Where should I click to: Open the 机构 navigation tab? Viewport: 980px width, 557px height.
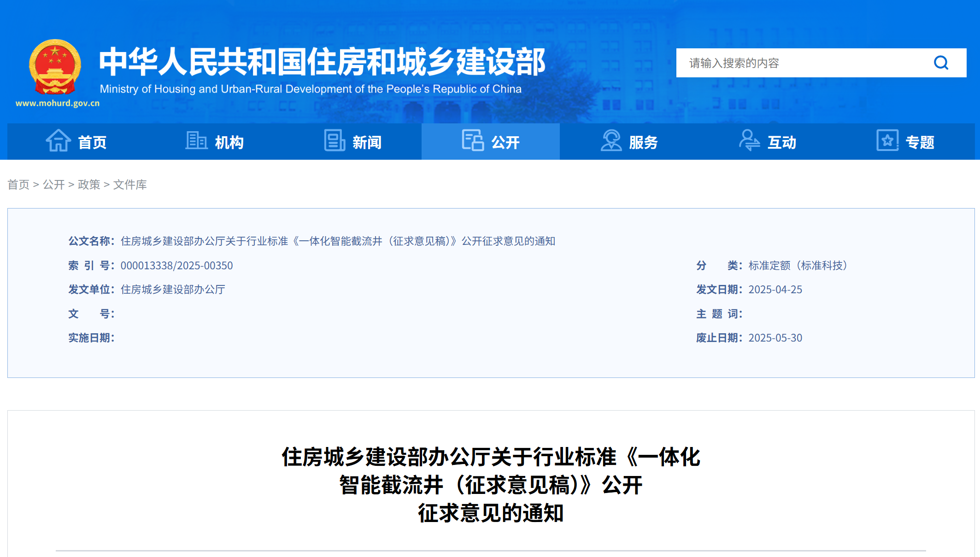[x=214, y=141]
